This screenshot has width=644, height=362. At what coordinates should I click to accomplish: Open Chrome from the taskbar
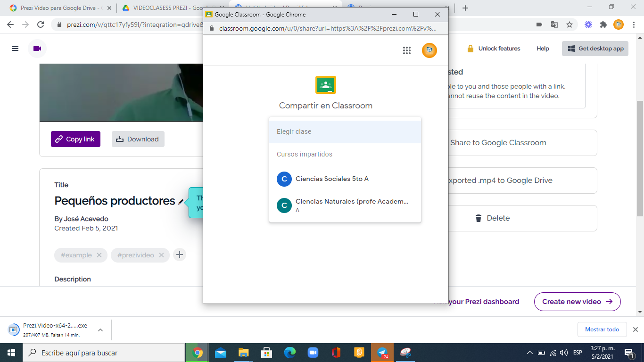click(x=198, y=353)
